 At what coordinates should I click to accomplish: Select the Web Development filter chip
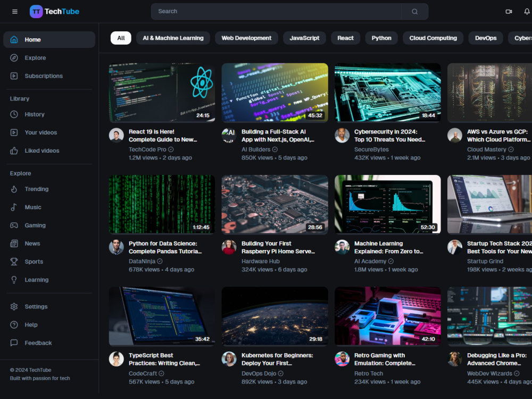tap(246, 38)
